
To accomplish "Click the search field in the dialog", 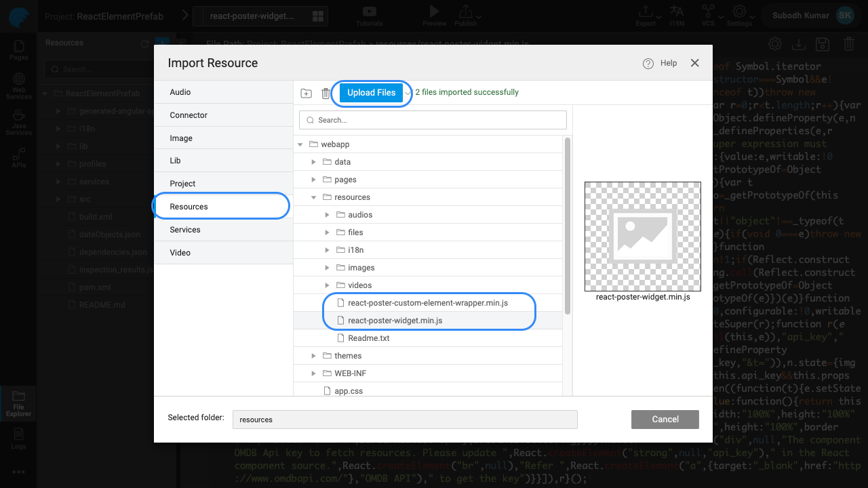I will coord(433,120).
